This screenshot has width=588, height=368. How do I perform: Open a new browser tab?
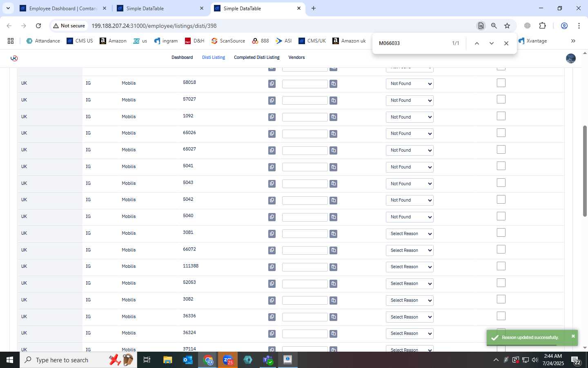click(x=314, y=8)
